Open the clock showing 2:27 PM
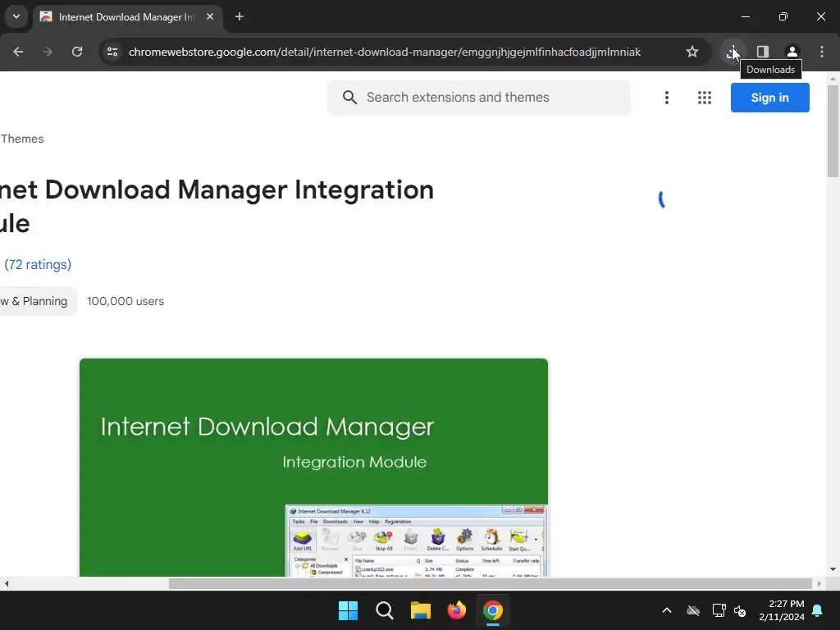The height and width of the screenshot is (630, 840). [x=782, y=610]
